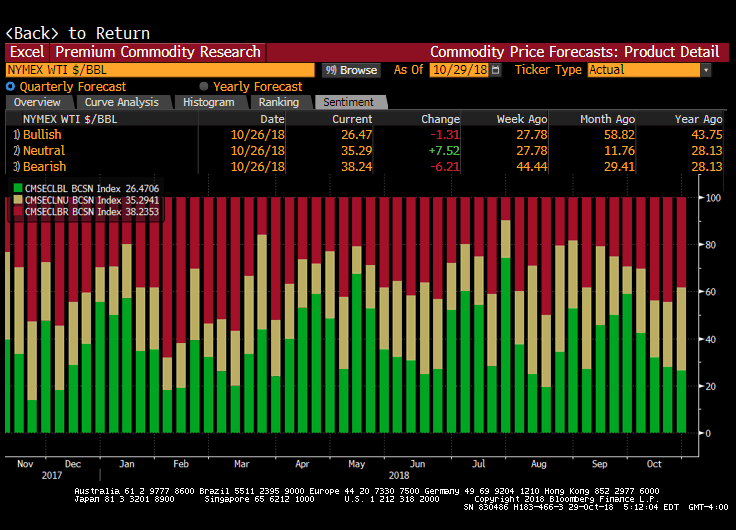The height and width of the screenshot is (530, 736).
Task: Click the Month Ago column header
Action: 607,119
